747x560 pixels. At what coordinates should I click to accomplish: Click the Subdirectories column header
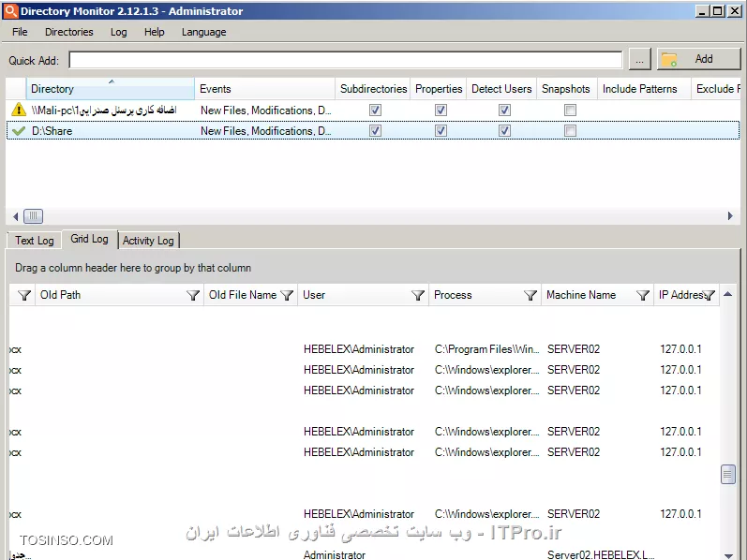point(372,89)
